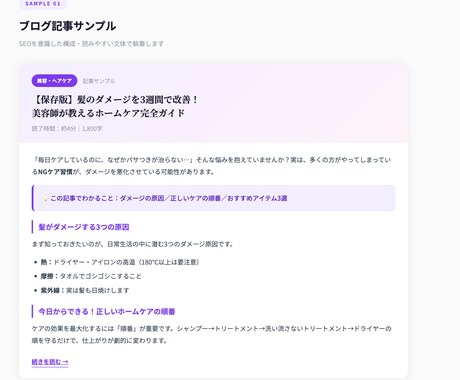Select the この記事でわかること callout box
Screen dimensions: 460x380
tap(213, 198)
